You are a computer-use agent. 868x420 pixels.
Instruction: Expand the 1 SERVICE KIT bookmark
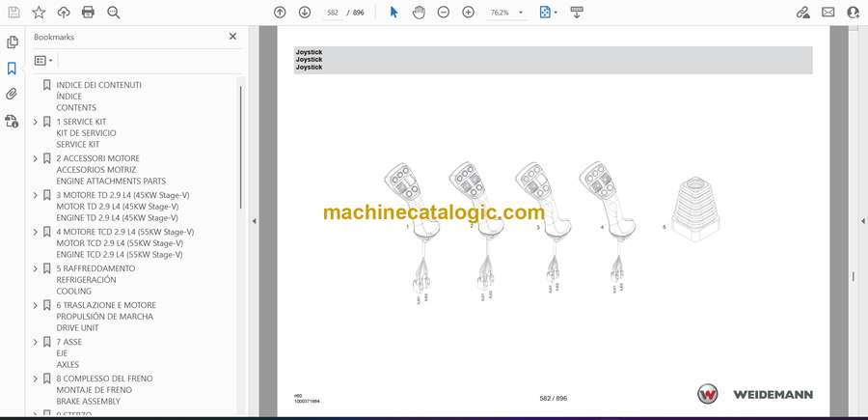click(x=36, y=122)
